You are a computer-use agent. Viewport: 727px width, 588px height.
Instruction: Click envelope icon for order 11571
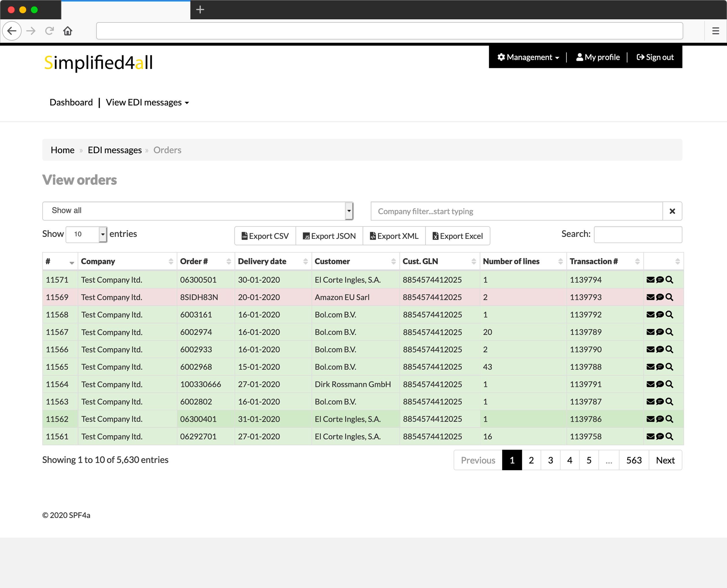click(650, 279)
